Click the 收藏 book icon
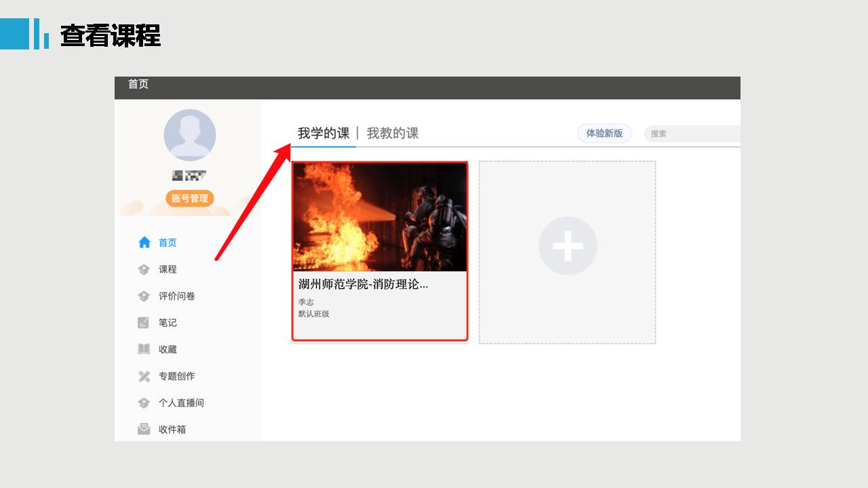The image size is (868, 488). 144,349
